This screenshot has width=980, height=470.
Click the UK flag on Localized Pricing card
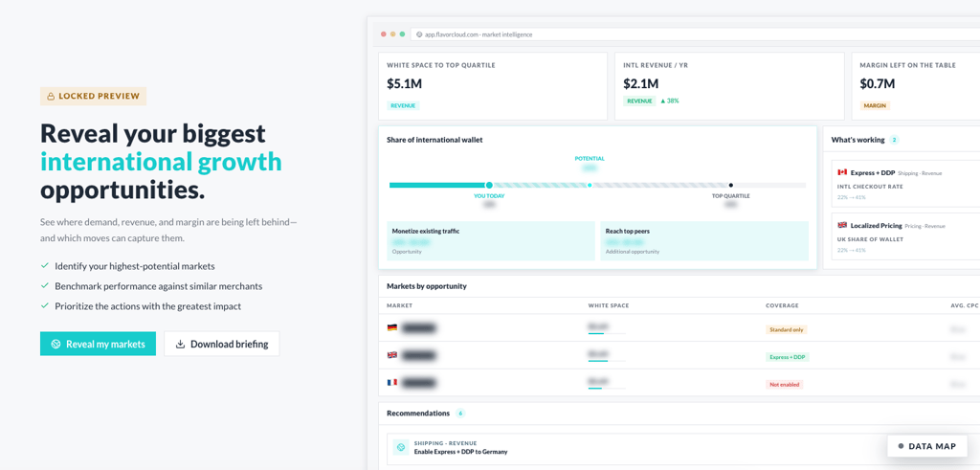coord(842,225)
